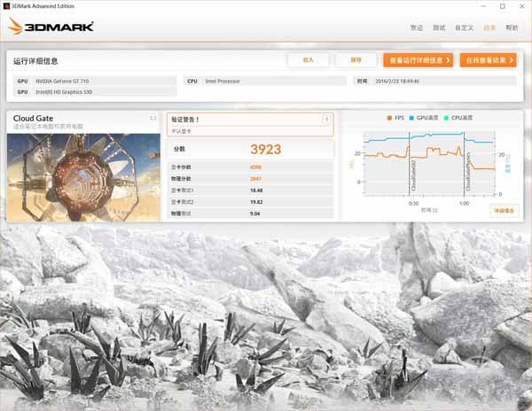Click the 保存 (Save) button
The height and width of the screenshot is (411, 532).
(356, 60)
